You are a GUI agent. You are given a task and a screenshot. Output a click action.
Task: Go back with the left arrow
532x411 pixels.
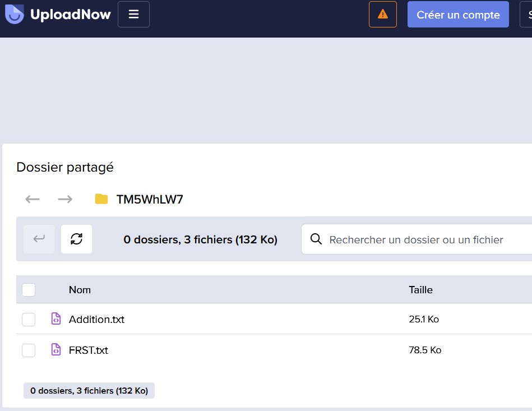pyautogui.click(x=33, y=199)
